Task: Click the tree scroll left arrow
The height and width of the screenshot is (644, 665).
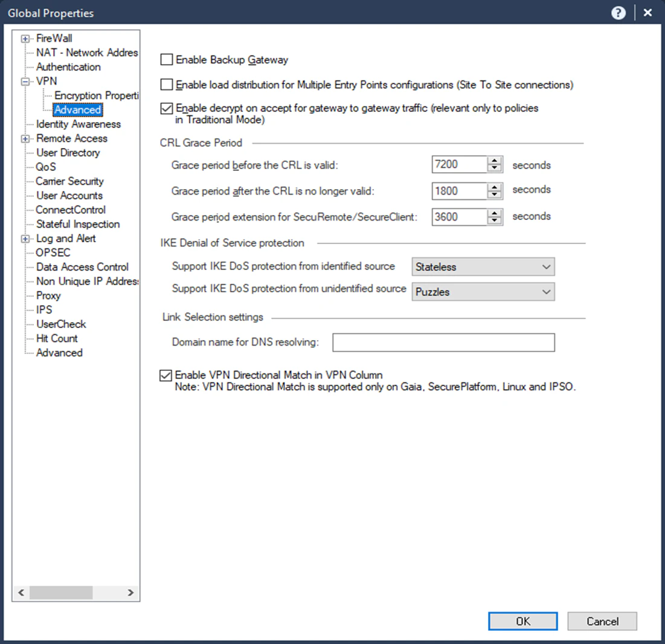Action: [21, 593]
